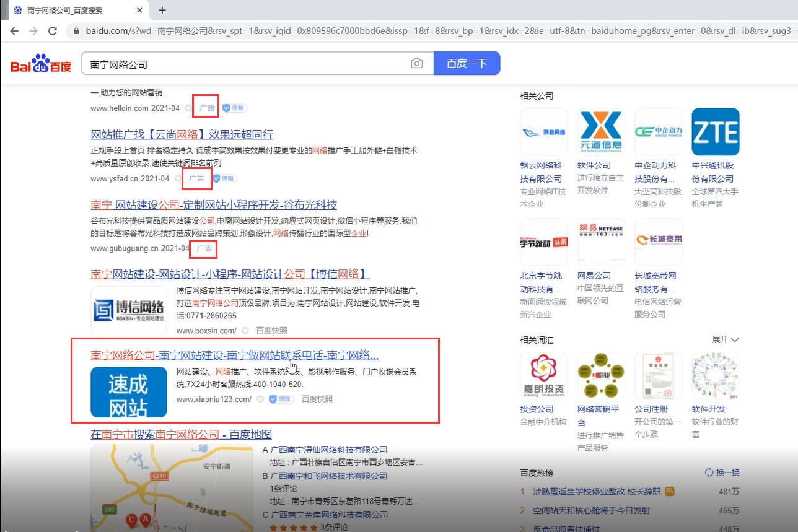Viewport: 798px width, 532px height.
Task: Click the 保障 badge next to www.ysfad.cn
Action: click(x=224, y=178)
